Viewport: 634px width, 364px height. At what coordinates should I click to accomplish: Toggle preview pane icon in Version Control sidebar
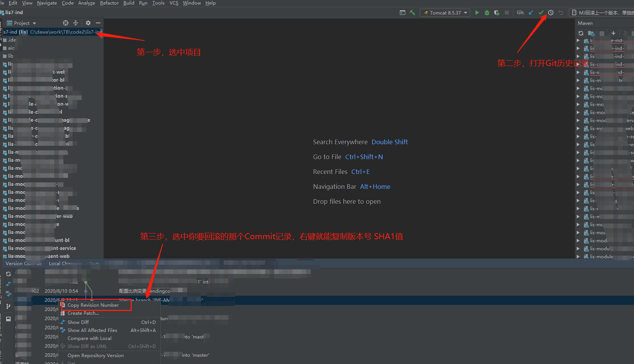click(x=8, y=319)
